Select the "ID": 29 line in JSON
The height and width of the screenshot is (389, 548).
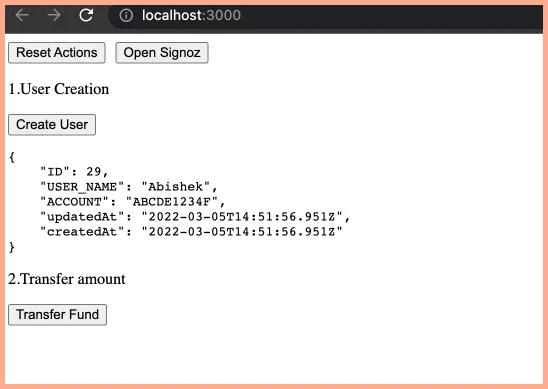(x=74, y=172)
